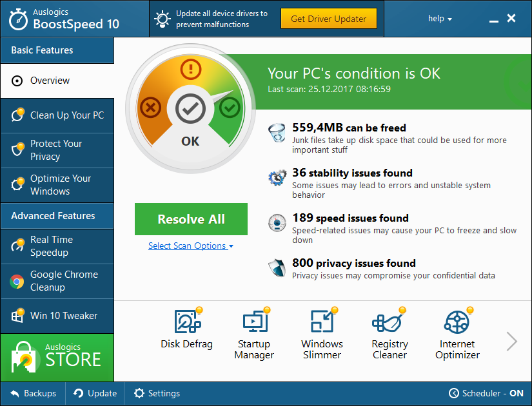Click the Resolve All button
Viewport: 532px width, 406px height.
(x=191, y=219)
